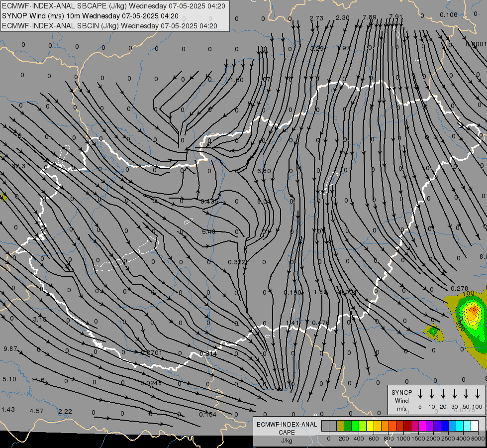Click the 10 m/s wind arrow in legend
487x448 pixels.
[x=431, y=394]
